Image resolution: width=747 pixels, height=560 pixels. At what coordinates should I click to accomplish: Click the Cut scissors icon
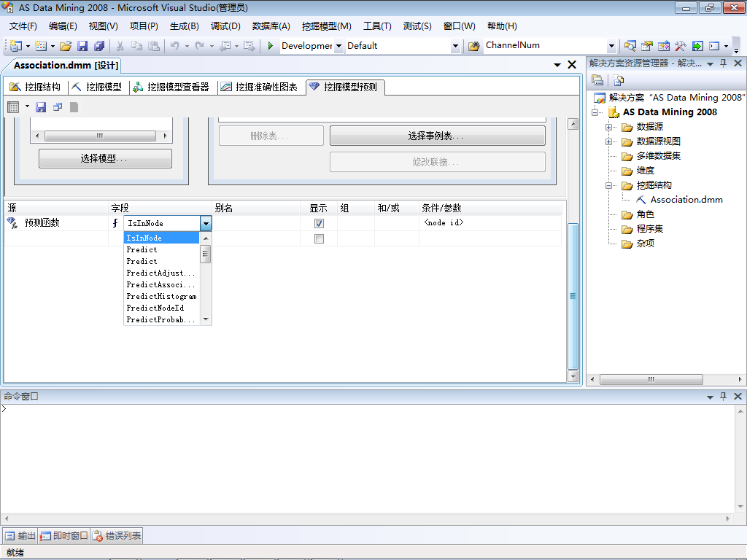[x=120, y=46]
